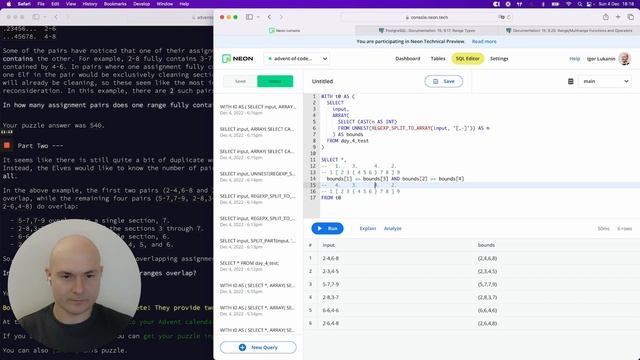Click the user profile avatar
This screenshot has height=360, width=640.
(x=624, y=59)
